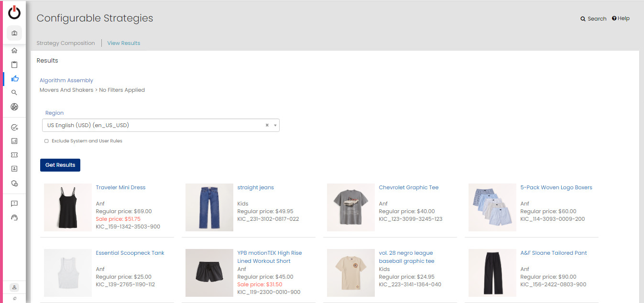
Task: Open the A&F Sloane Tailored Pant link
Action: tap(554, 253)
